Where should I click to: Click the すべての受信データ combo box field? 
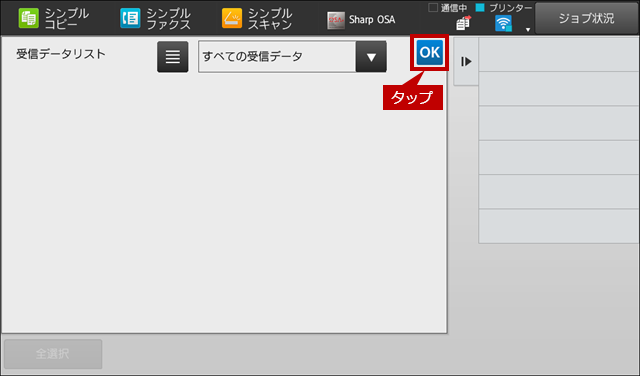tap(277, 57)
